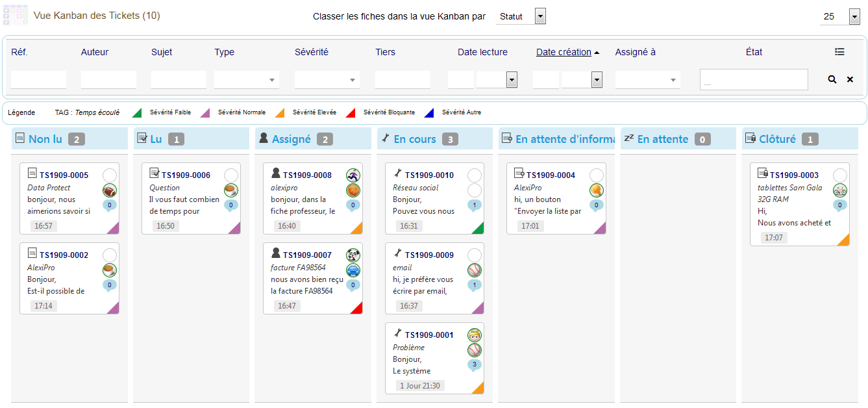Tick the selection circle on ticket TS1909-0006
This screenshot has height=408, width=868.
click(231, 175)
